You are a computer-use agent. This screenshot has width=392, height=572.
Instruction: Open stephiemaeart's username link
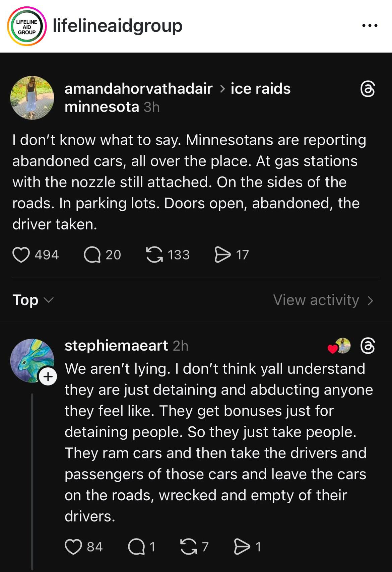(116, 346)
